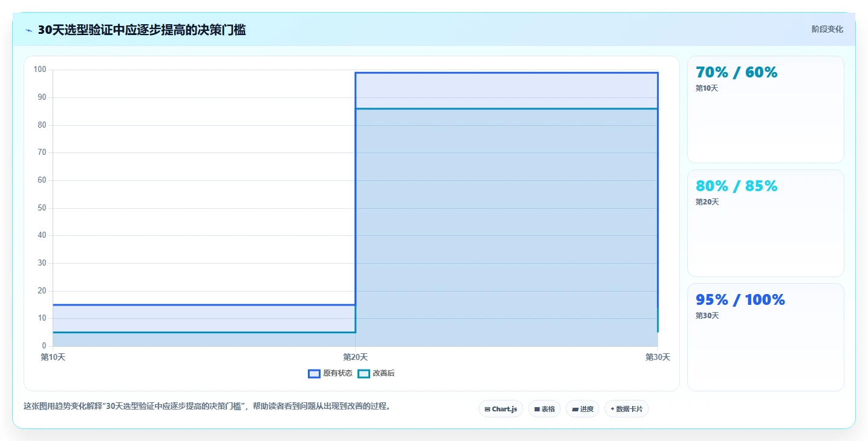
Task: Click the star icon in 数据卡片 chip
Action: coord(612,409)
